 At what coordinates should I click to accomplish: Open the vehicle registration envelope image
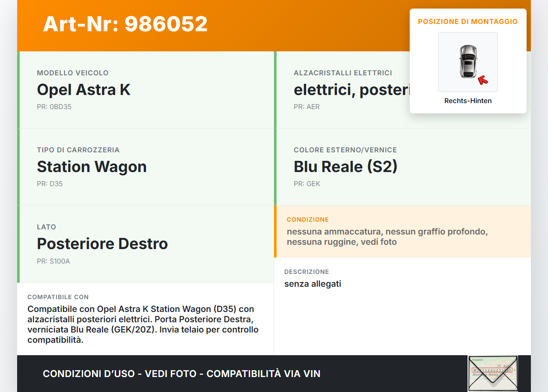click(x=492, y=373)
